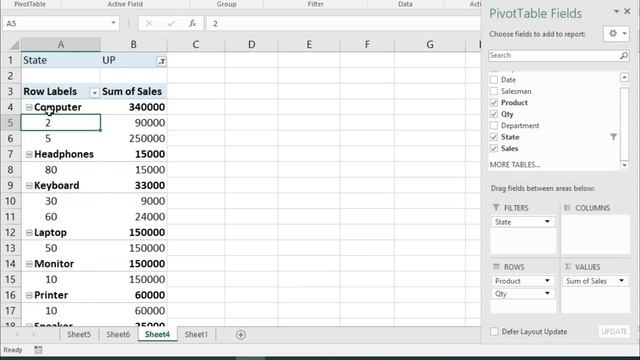The image size is (640, 360).
Task: Click the COLUMNS area icon
Action: pyautogui.click(x=567, y=208)
